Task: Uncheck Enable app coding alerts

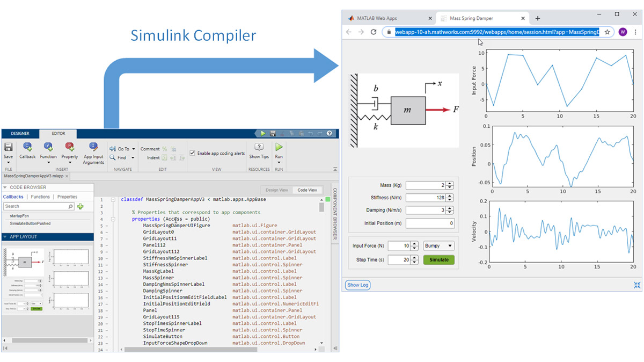Action: pyautogui.click(x=193, y=153)
